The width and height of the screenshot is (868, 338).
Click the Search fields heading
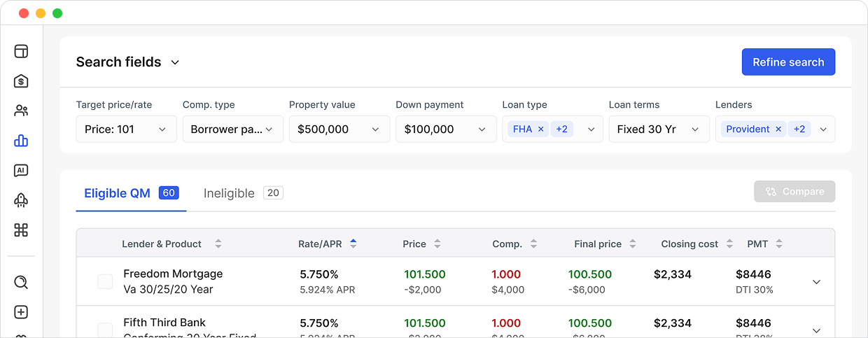click(x=118, y=62)
